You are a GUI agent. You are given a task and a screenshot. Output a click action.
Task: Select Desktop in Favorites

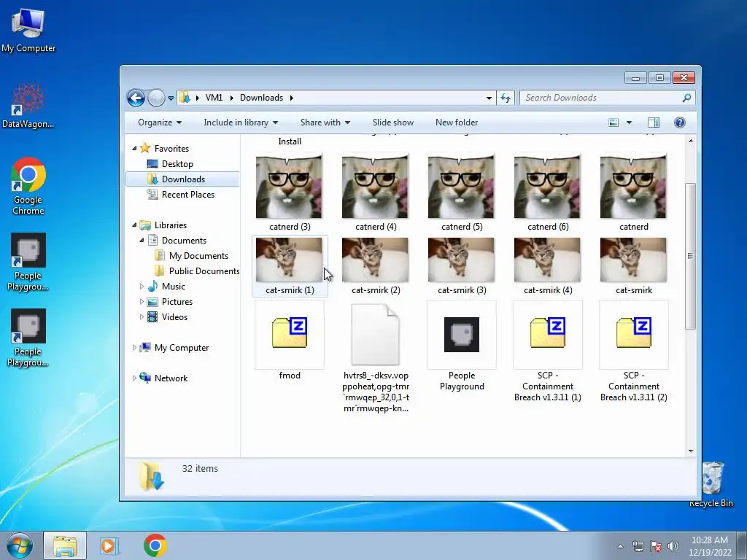point(177,164)
